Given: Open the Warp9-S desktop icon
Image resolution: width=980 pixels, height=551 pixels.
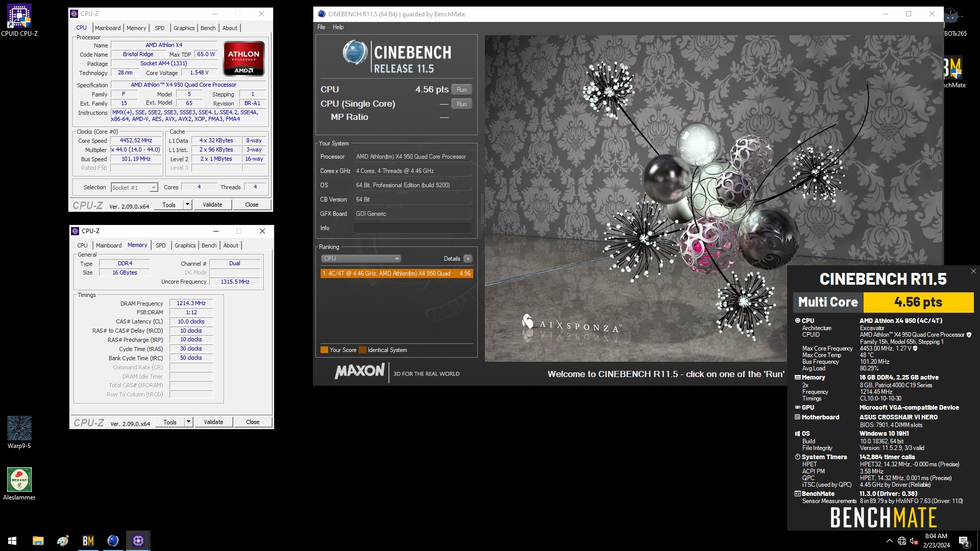Looking at the screenshot, I should click(19, 432).
